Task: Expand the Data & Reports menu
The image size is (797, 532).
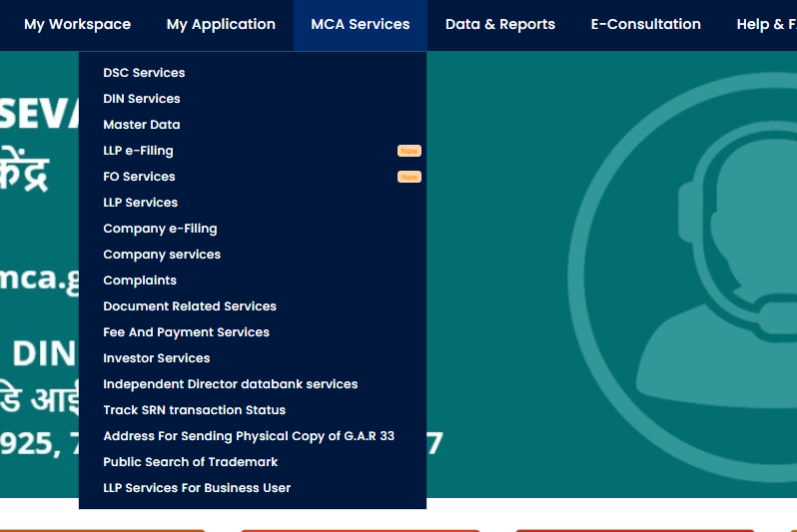Action: point(499,24)
